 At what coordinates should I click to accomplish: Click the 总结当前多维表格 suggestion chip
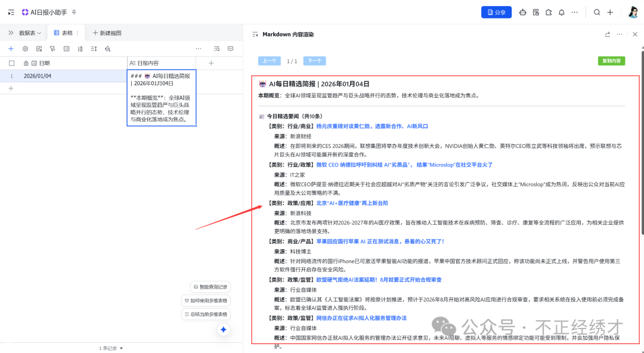pyautogui.click(x=206, y=314)
